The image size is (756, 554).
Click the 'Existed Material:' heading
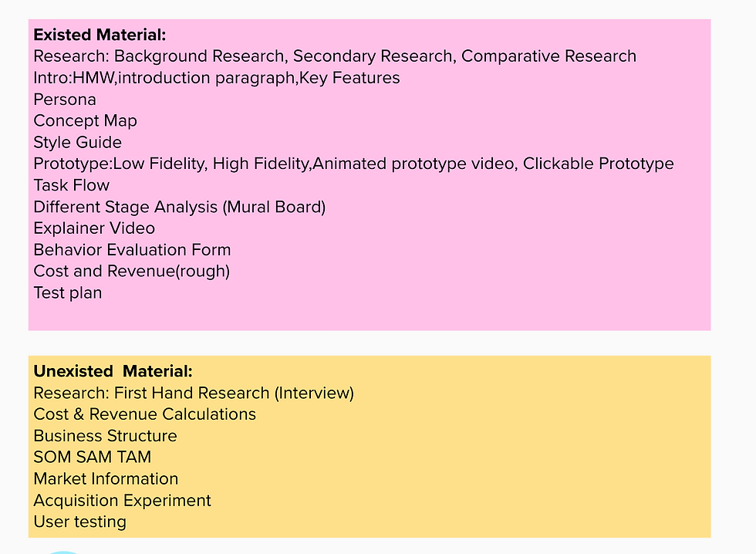tap(100, 35)
